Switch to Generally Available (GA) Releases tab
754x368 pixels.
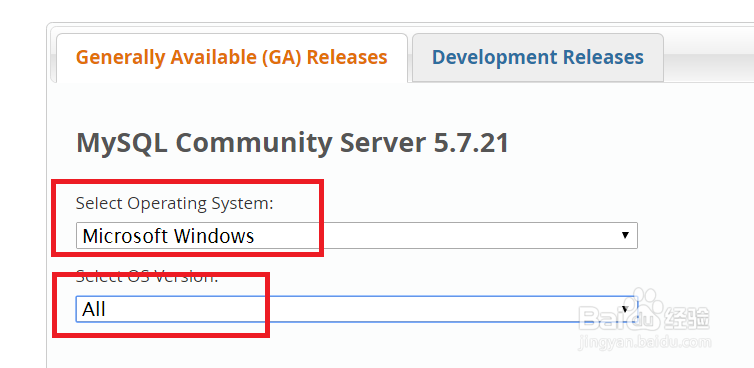pos(232,58)
